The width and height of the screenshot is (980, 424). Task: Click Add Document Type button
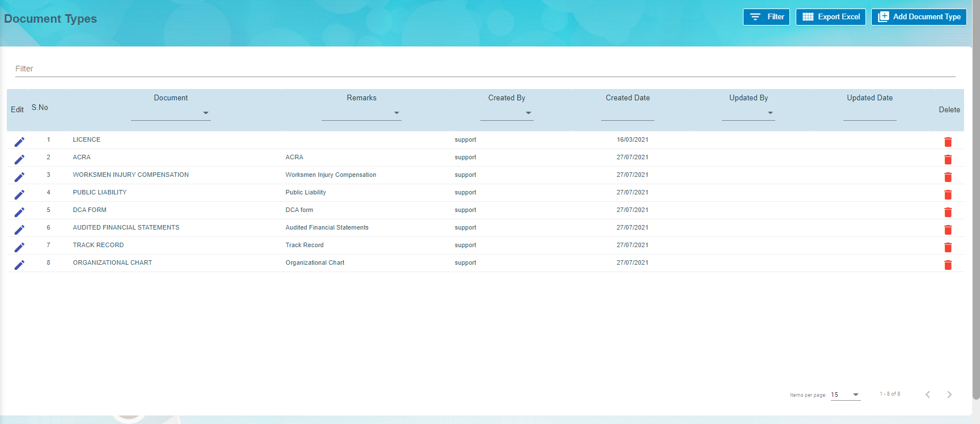[x=919, y=17]
